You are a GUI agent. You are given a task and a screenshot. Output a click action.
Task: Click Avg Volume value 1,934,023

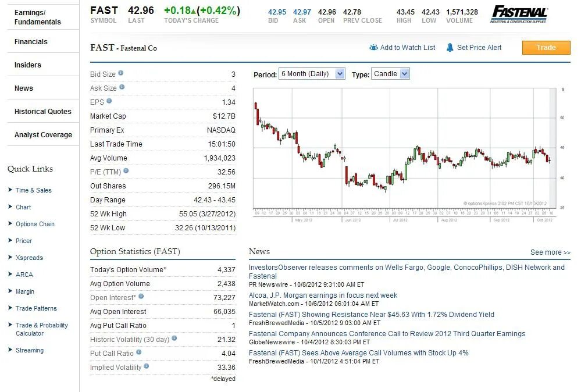(219, 158)
